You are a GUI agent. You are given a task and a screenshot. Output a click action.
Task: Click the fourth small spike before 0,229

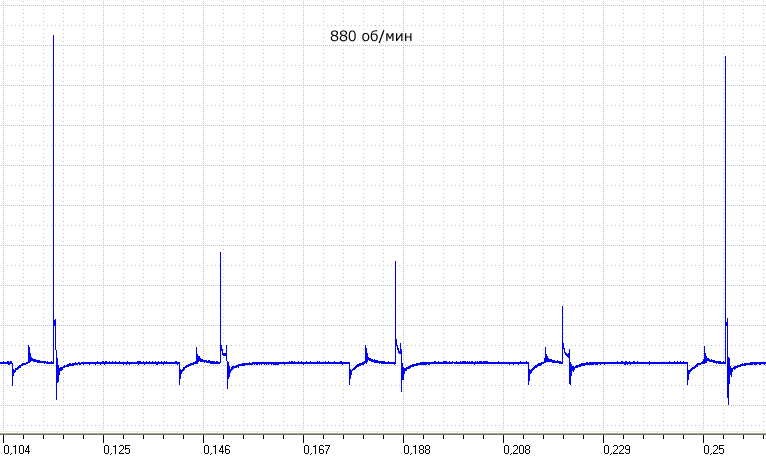pyautogui.click(x=562, y=308)
